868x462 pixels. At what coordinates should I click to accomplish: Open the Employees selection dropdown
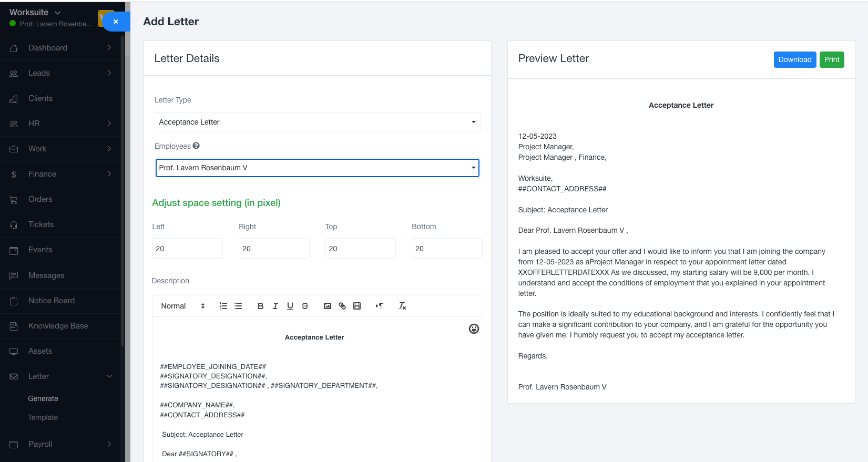317,168
